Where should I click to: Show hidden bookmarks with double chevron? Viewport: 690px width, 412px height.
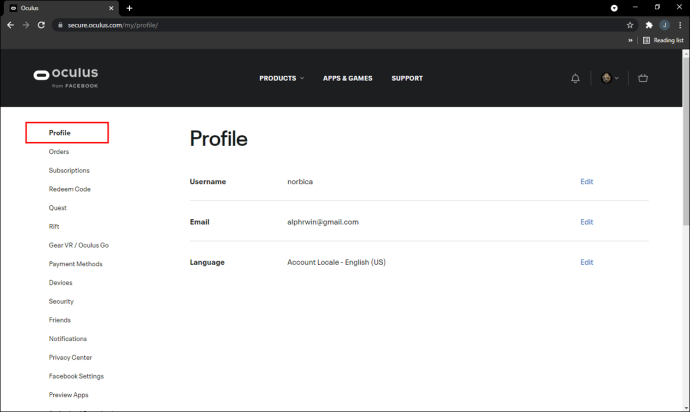click(x=630, y=40)
